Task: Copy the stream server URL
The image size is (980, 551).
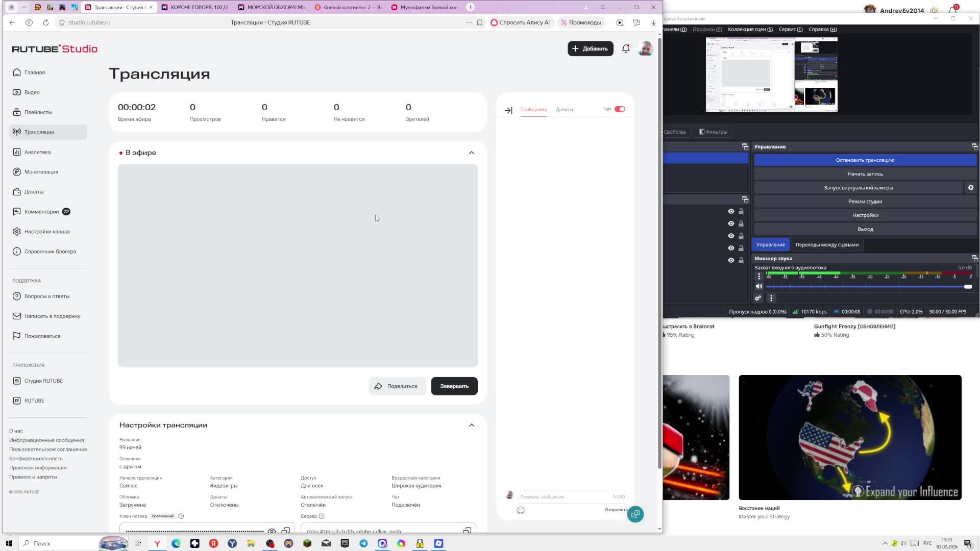Action: [467, 531]
